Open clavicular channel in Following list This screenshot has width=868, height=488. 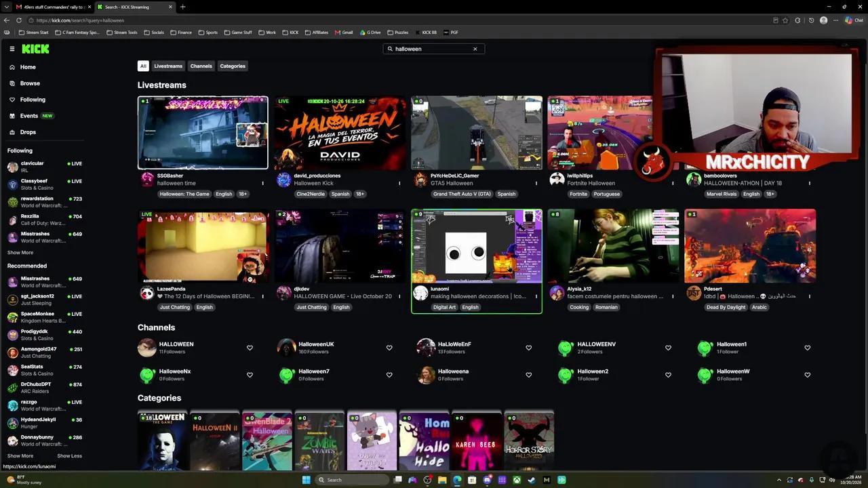click(45, 166)
